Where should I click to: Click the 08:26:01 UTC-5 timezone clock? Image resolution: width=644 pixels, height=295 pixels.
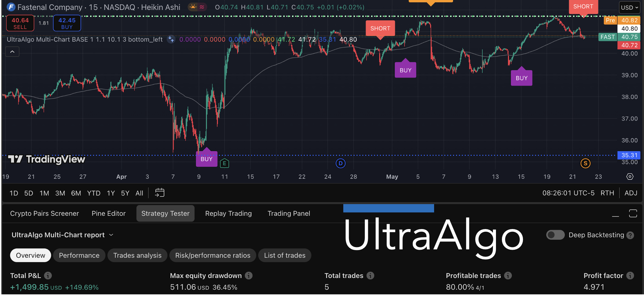568,193
